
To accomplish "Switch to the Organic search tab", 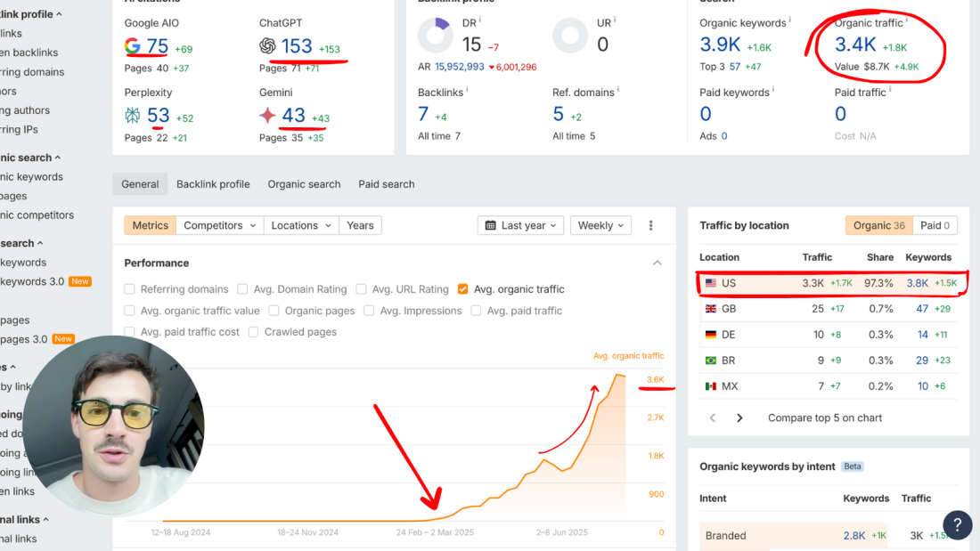I will 305,184.
